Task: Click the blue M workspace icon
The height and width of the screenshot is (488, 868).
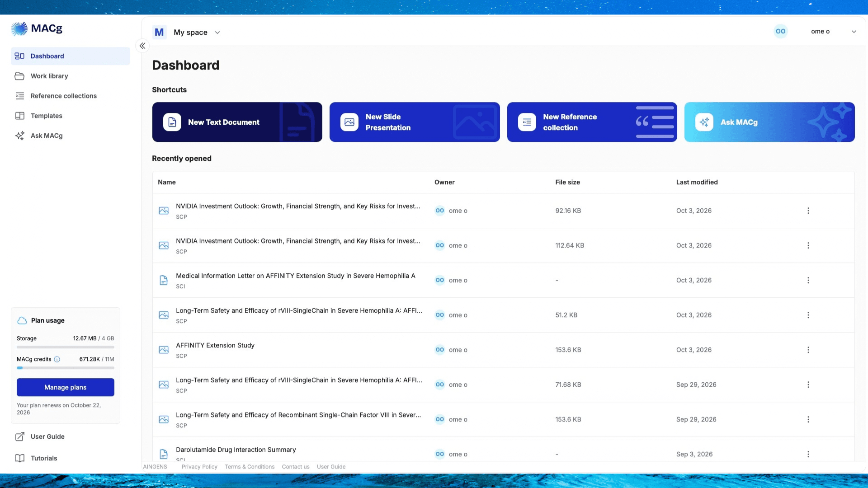Action: [159, 32]
